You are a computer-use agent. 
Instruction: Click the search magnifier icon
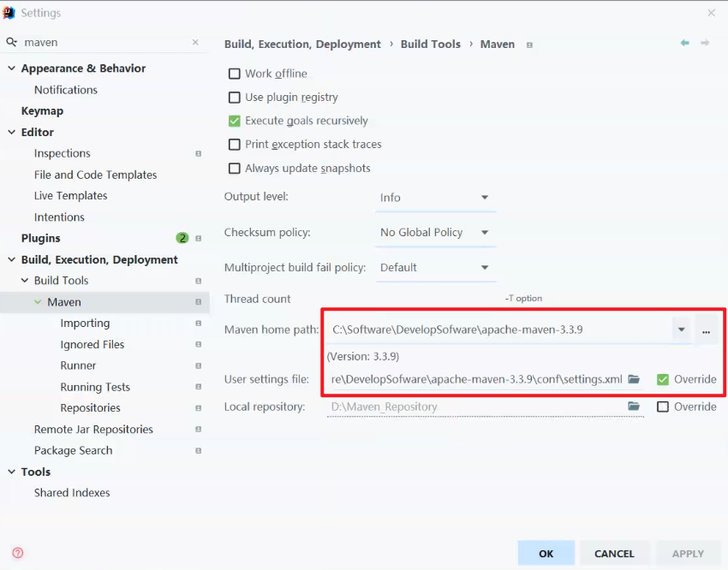click(12, 42)
